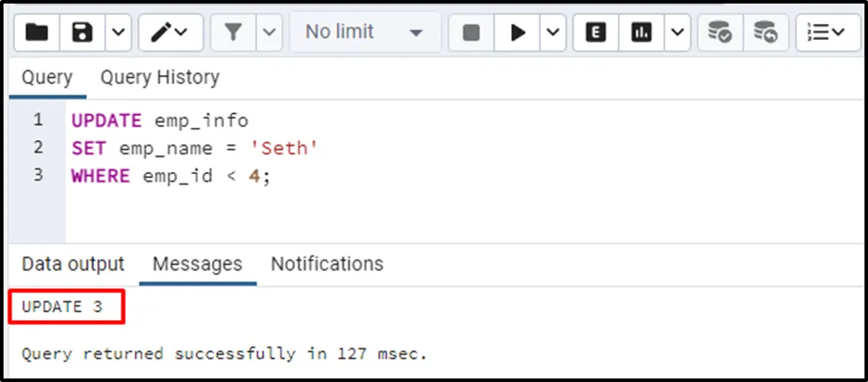Click the Explain Analyze chart icon
Image resolution: width=868 pixels, height=382 pixels.
click(641, 33)
